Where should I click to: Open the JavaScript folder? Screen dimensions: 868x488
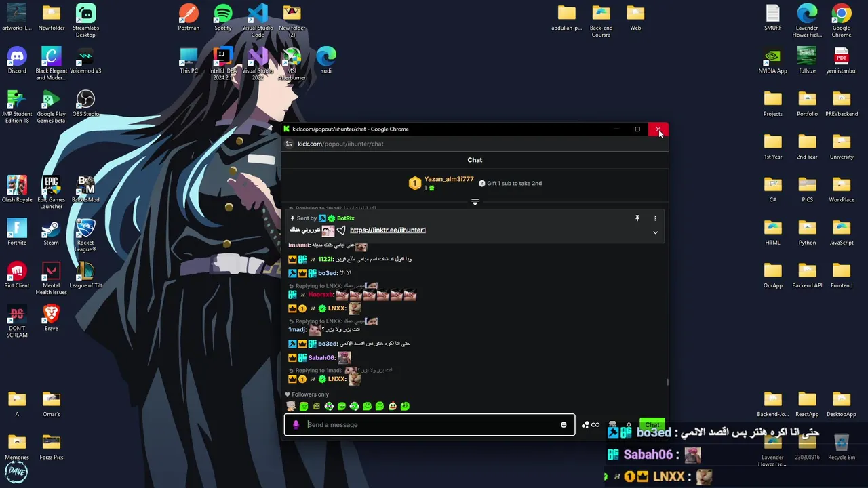[842, 232]
